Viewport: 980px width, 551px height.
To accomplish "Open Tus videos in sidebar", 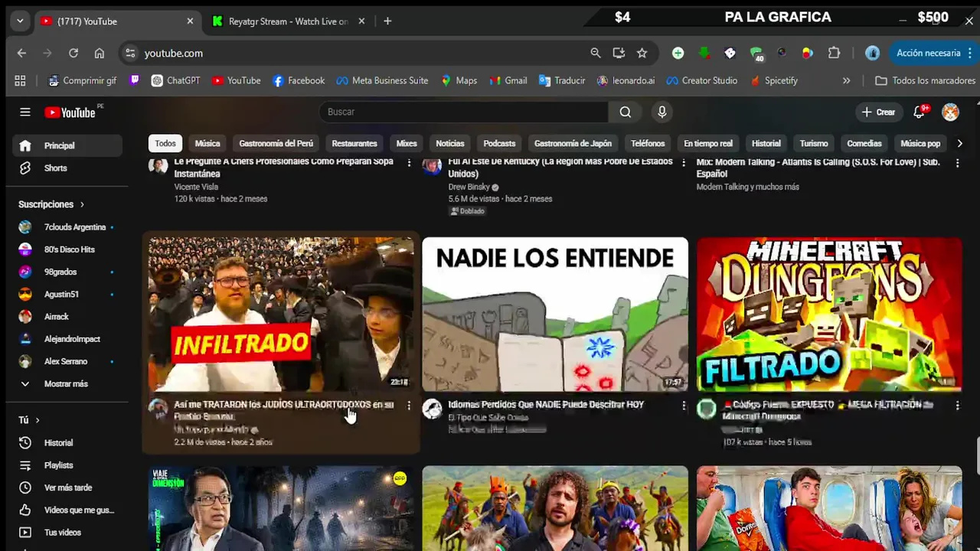I will [x=67, y=532].
